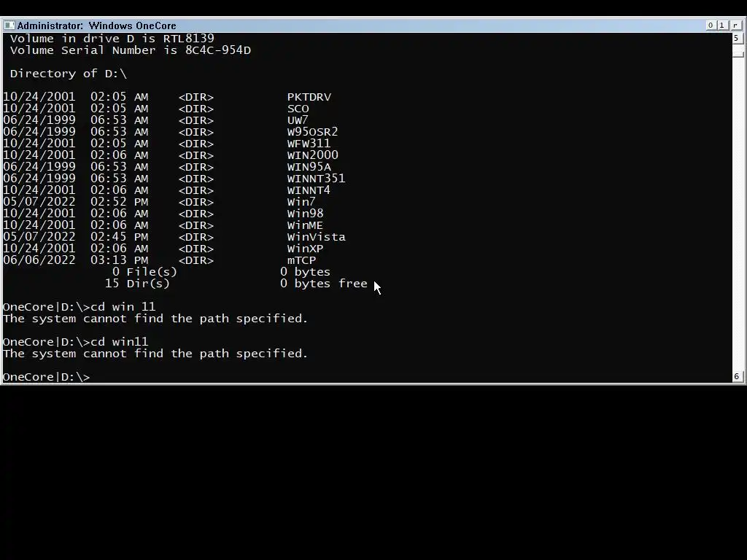Image resolution: width=747 pixels, height=560 pixels.
Task: Click the PKTDRV directory entry
Action: (309, 97)
